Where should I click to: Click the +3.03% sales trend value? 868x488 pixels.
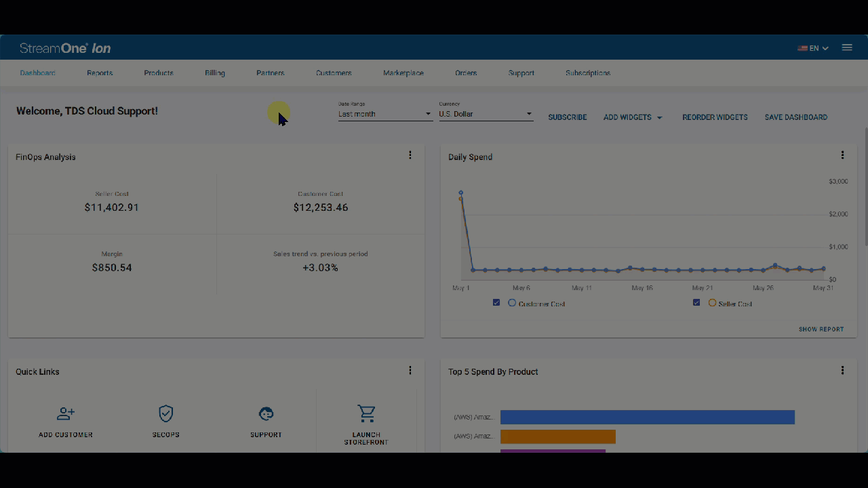(x=320, y=268)
